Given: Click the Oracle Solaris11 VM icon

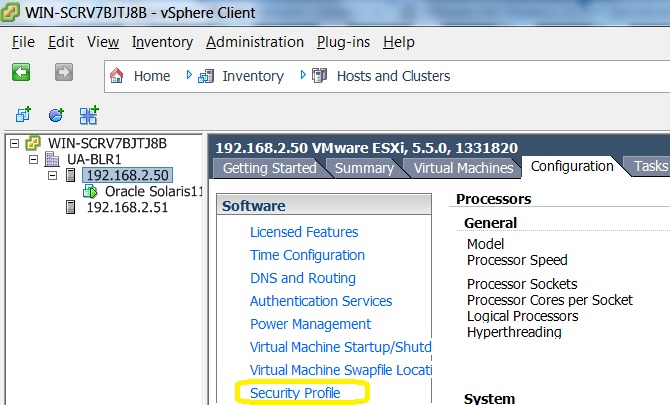Looking at the screenshot, I should pyautogui.click(x=90, y=191).
